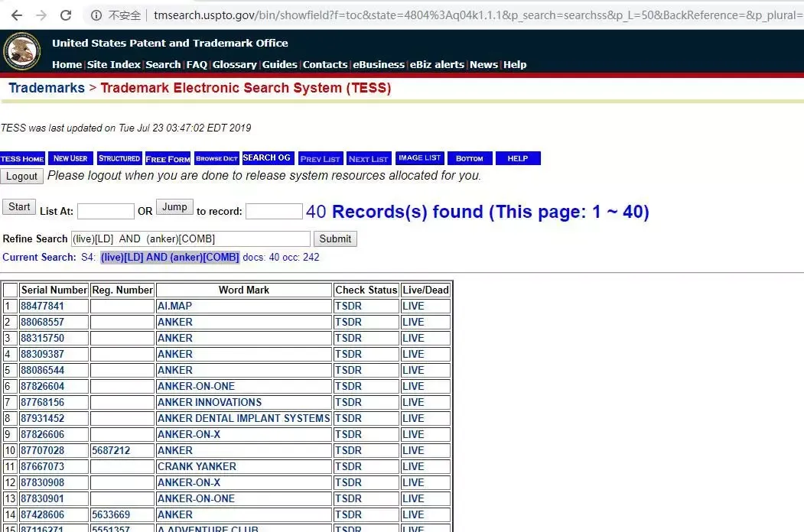Image resolution: width=804 pixels, height=532 pixels.
Task: Open the Help link in top navigation
Action: coord(515,64)
